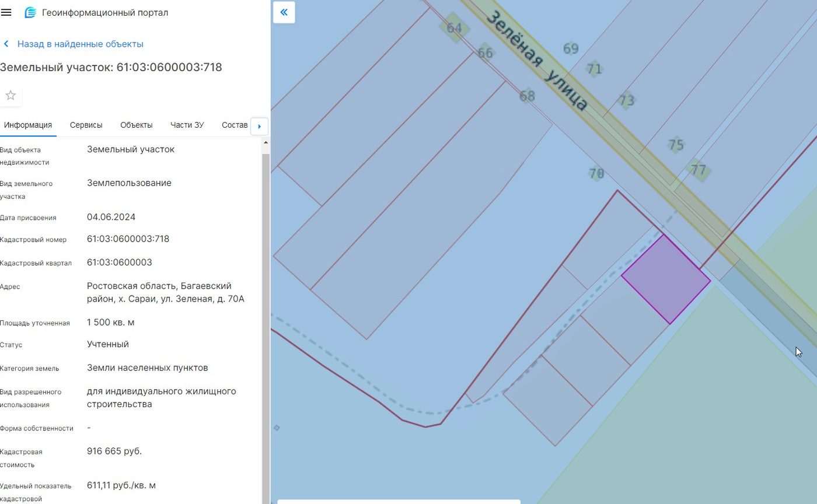Select the Части ЗУ tab
Image resolution: width=817 pixels, height=504 pixels.
point(187,125)
